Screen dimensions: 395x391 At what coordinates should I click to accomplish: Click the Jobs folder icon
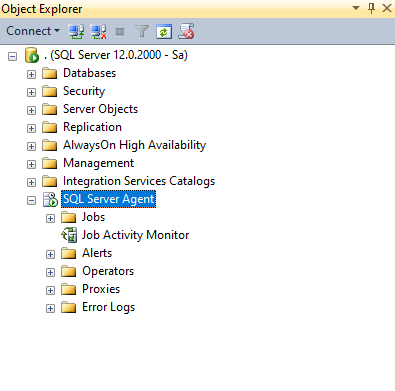tap(69, 217)
